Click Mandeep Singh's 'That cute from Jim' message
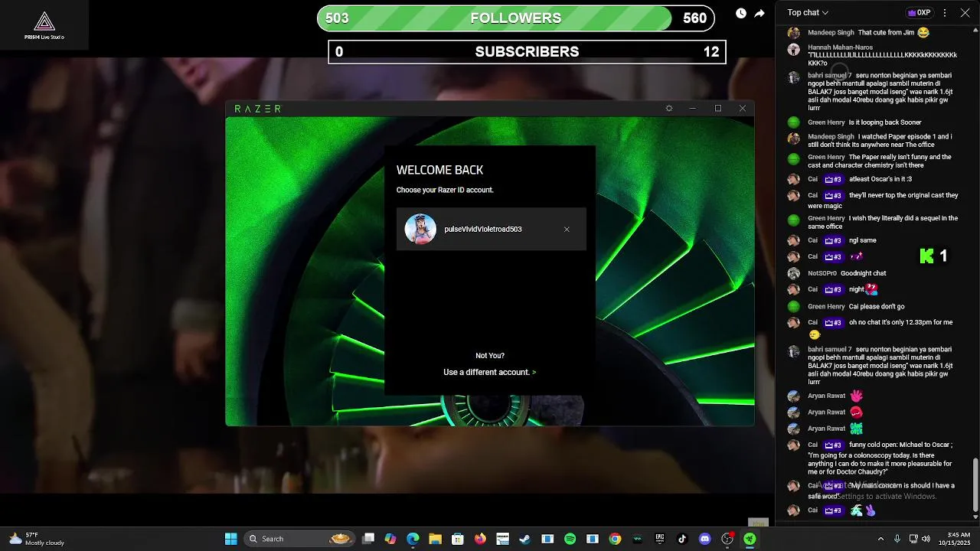Viewport: 980px width, 551px height. (893, 33)
